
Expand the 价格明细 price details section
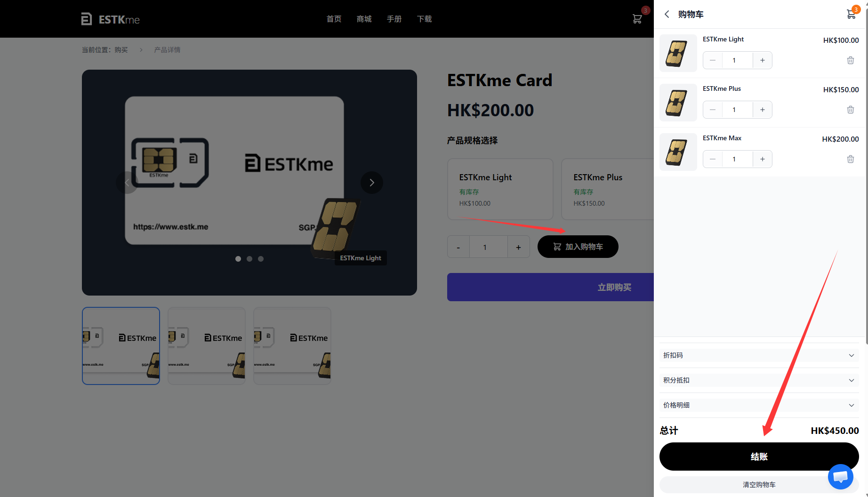[x=759, y=405]
